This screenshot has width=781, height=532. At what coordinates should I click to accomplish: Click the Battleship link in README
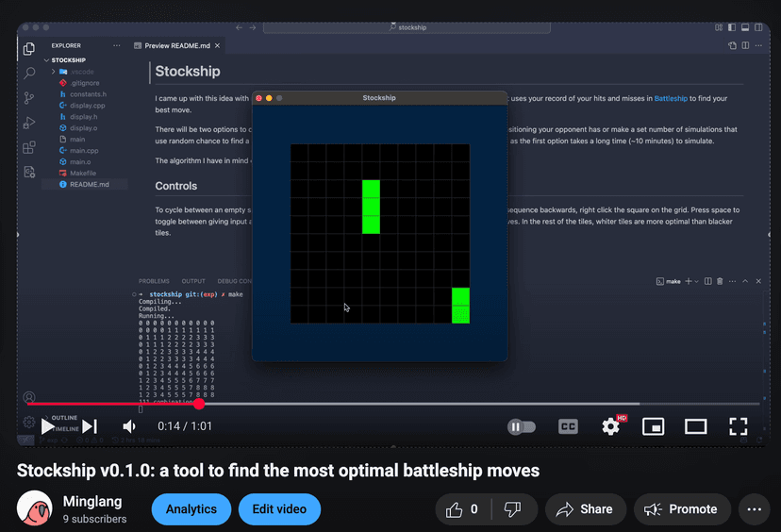pyautogui.click(x=671, y=98)
